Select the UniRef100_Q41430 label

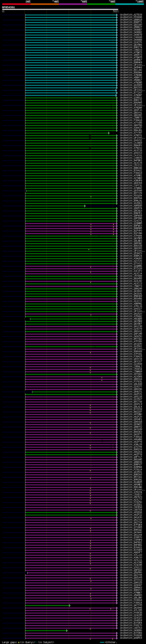click(131, 517)
